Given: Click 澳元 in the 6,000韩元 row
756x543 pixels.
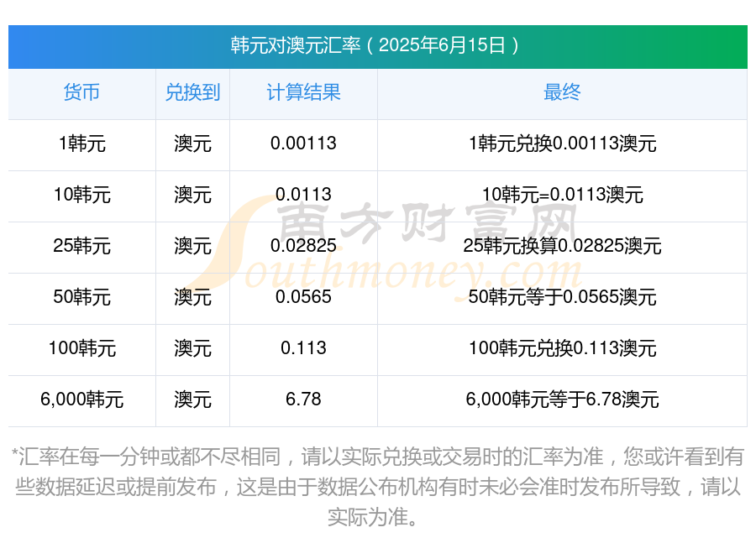Looking at the screenshot, I should coord(192,399).
